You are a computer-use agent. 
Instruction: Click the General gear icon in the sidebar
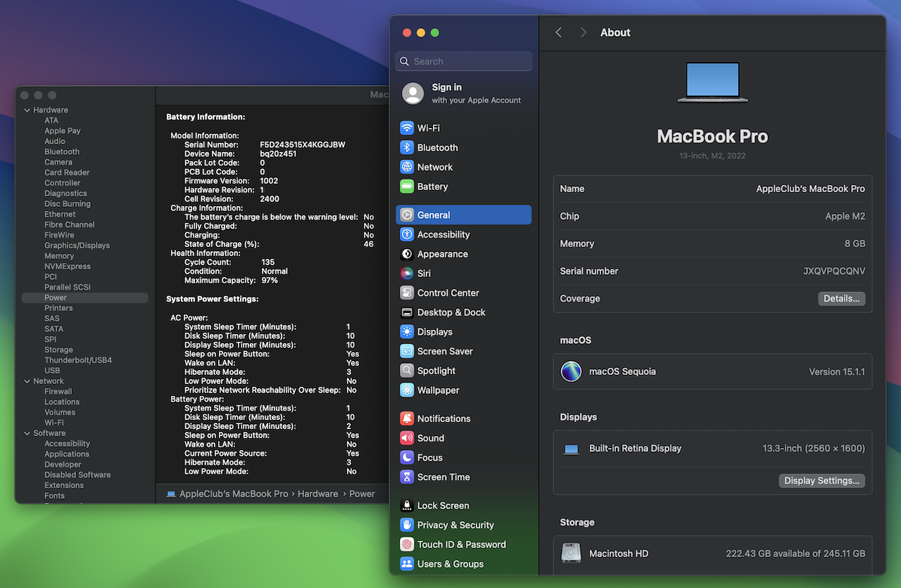(407, 215)
